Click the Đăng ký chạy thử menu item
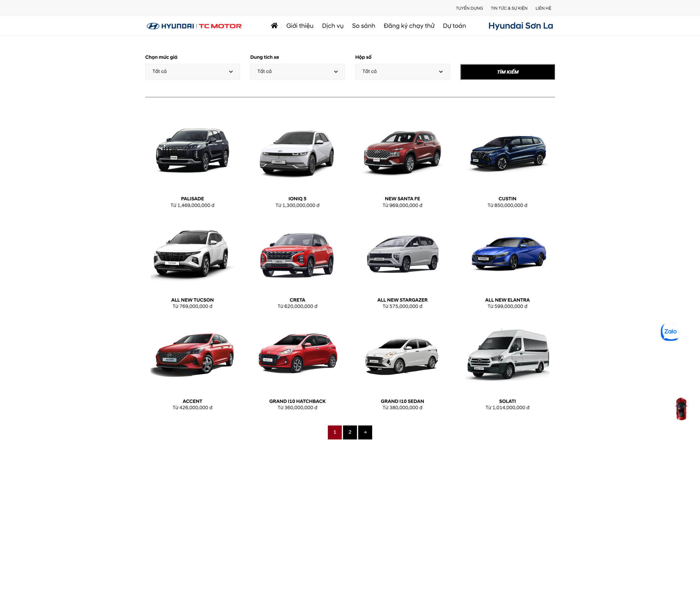 409,26
